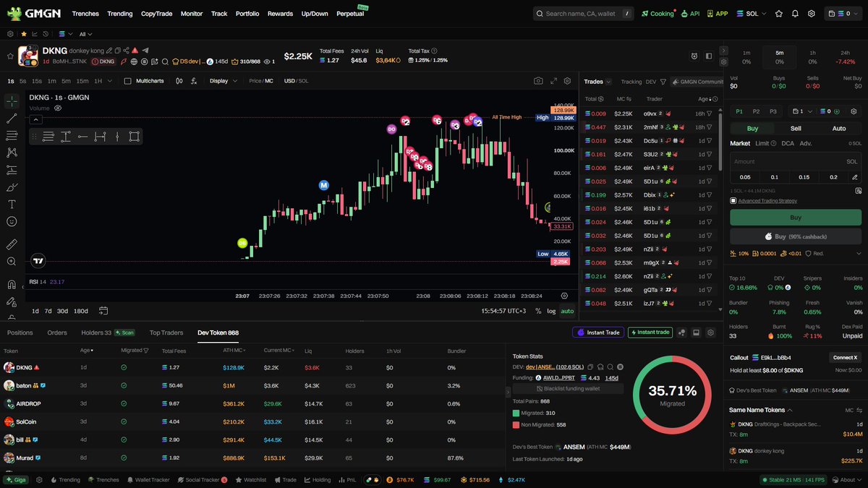Open baton row in dev tokens
Viewport: 868px width, 488px height.
click(252, 386)
